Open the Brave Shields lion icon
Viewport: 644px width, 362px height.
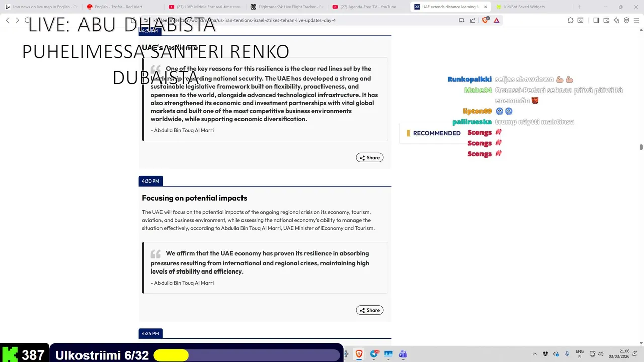(x=486, y=20)
